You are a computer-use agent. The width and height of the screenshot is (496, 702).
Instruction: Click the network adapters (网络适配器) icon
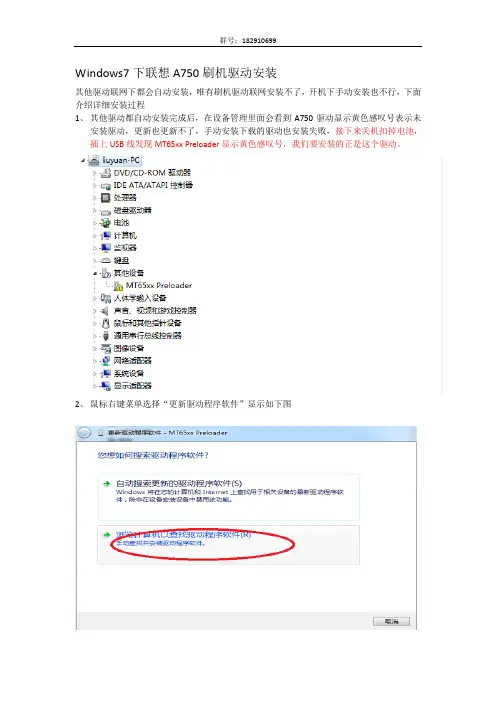pyautogui.click(x=106, y=360)
